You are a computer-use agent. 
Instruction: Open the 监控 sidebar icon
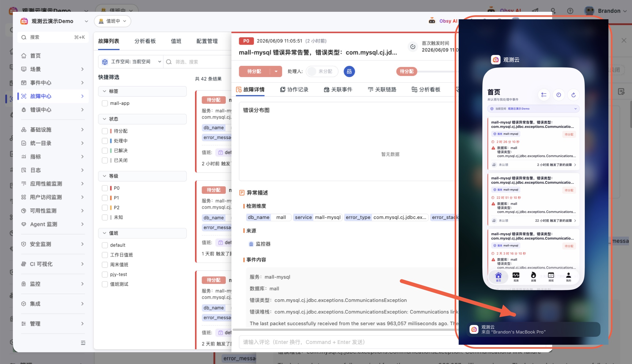tap(24, 284)
